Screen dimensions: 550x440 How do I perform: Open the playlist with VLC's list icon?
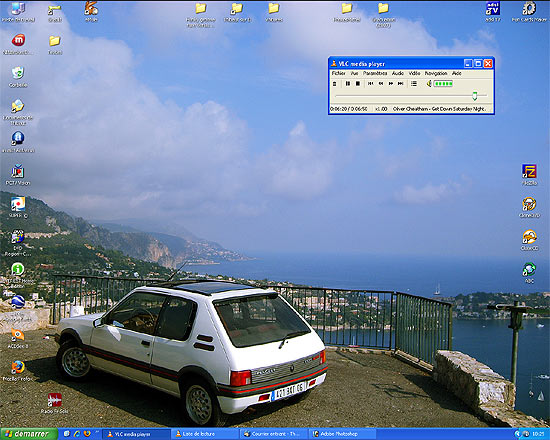coord(414,84)
